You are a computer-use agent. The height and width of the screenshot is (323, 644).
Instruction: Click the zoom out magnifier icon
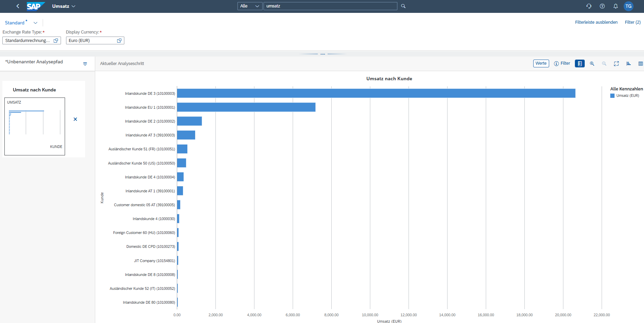tap(604, 63)
